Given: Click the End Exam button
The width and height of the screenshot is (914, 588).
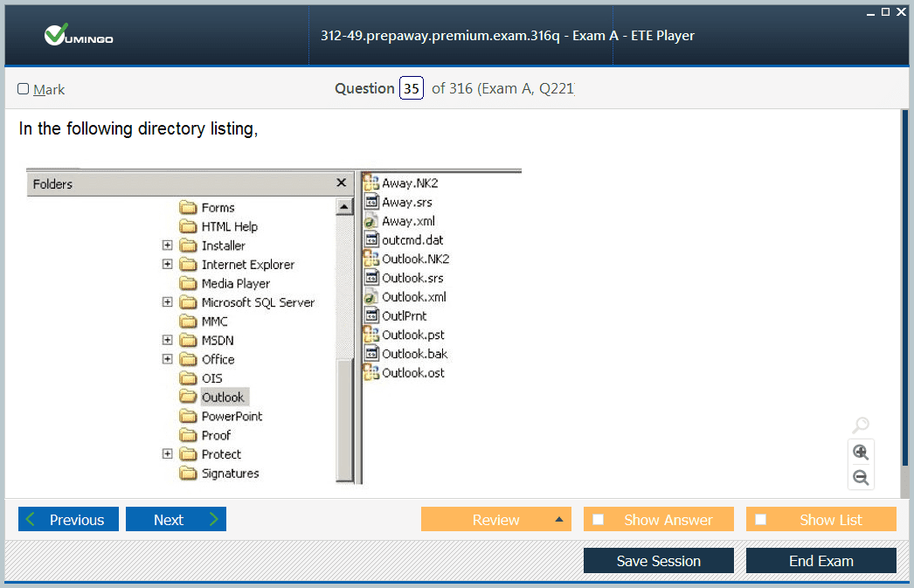Looking at the screenshot, I should click(x=821, y=561).
